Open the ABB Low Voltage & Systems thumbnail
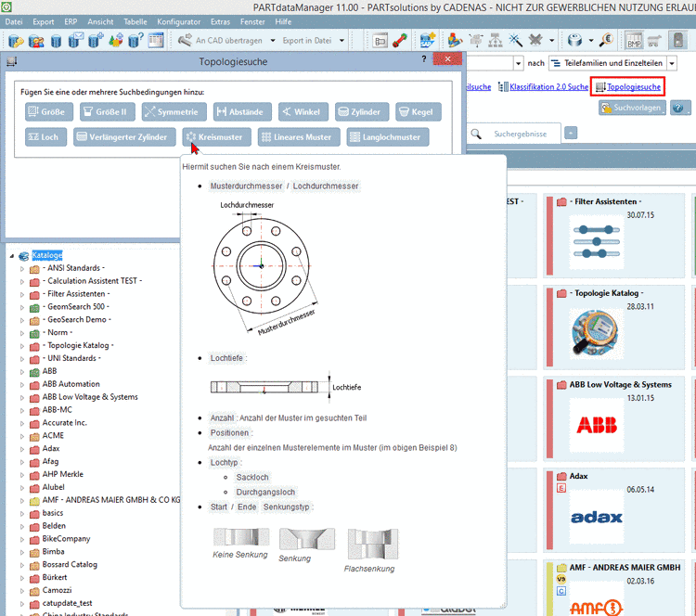696x616 pixels. pyautogui.click(x=596, y=425)
